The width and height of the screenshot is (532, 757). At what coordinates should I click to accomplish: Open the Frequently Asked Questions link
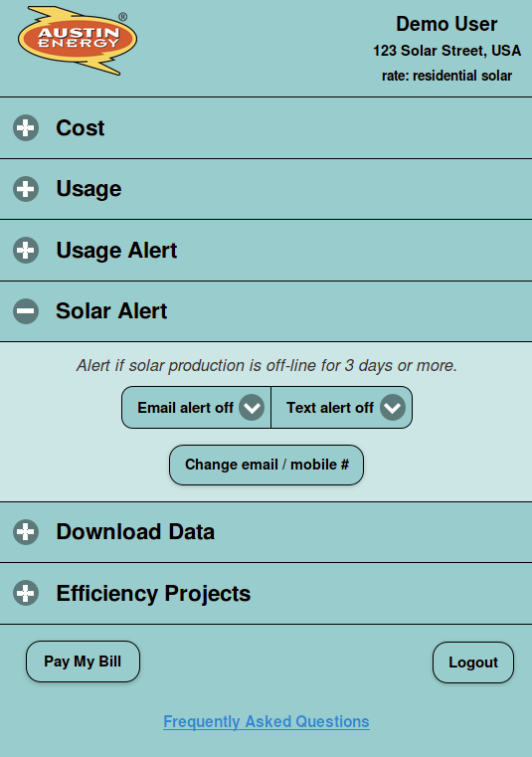266,722
